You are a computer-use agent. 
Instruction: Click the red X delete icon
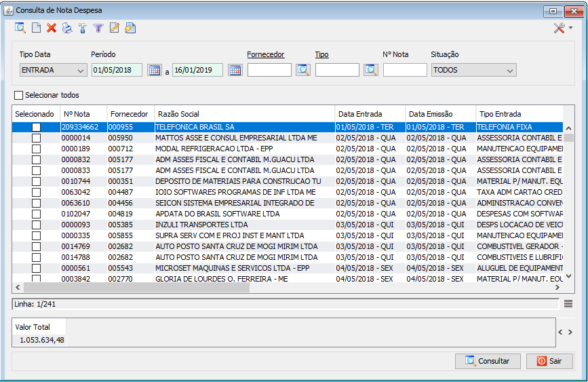pyautogui.click(x=52, y=28)
